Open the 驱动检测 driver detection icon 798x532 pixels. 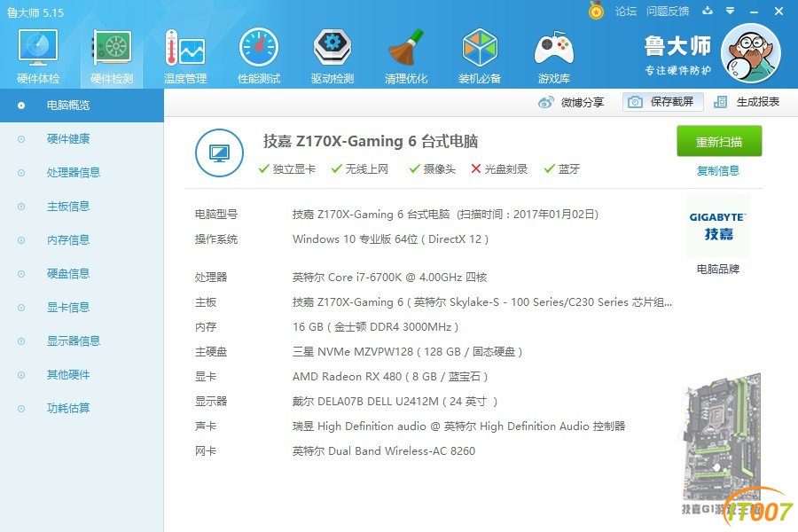(332, 56)
